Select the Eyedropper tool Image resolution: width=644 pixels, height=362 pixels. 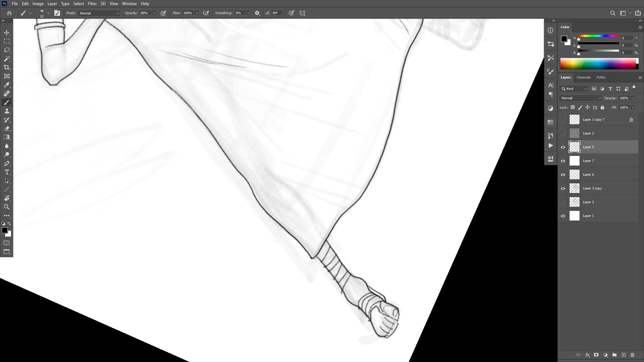pyautogui.click(x=7, y=85)
